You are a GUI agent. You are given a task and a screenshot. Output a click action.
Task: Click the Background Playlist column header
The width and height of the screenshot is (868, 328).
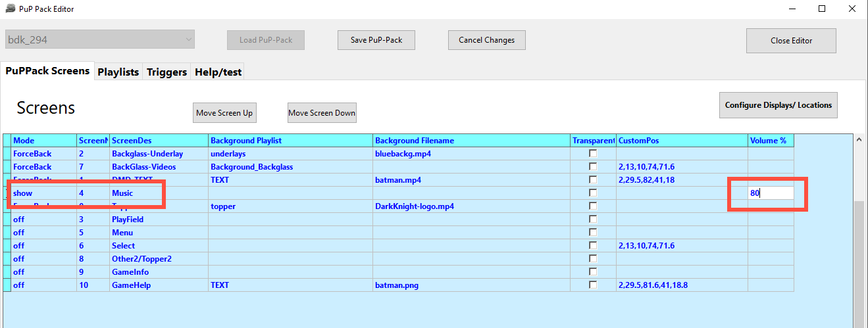click(x=290, y=140)
